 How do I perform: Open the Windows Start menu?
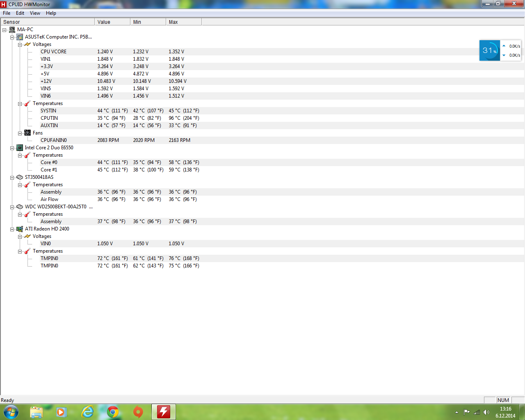point(11,412)
